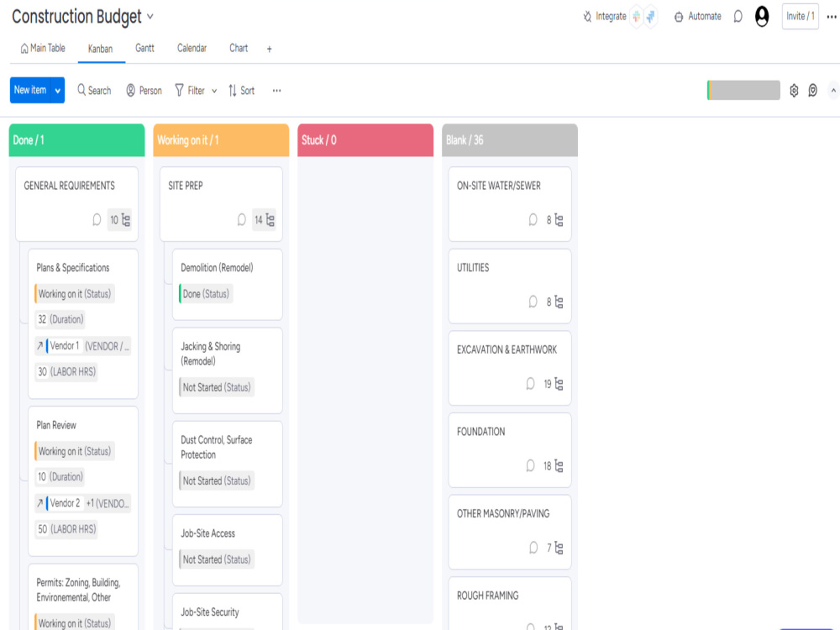Click the Filter button
Screen dimensions: 840x630
click(x=190, y=91)
